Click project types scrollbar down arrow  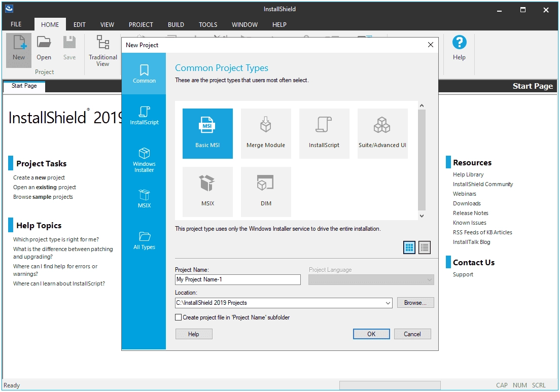(x=422, y=216)
